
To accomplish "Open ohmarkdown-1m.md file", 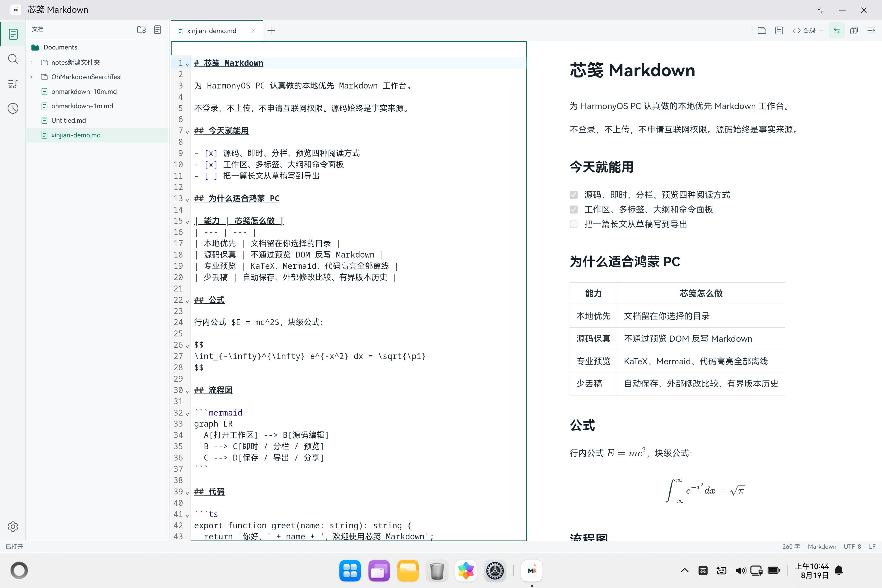I will tap(82, 106).
